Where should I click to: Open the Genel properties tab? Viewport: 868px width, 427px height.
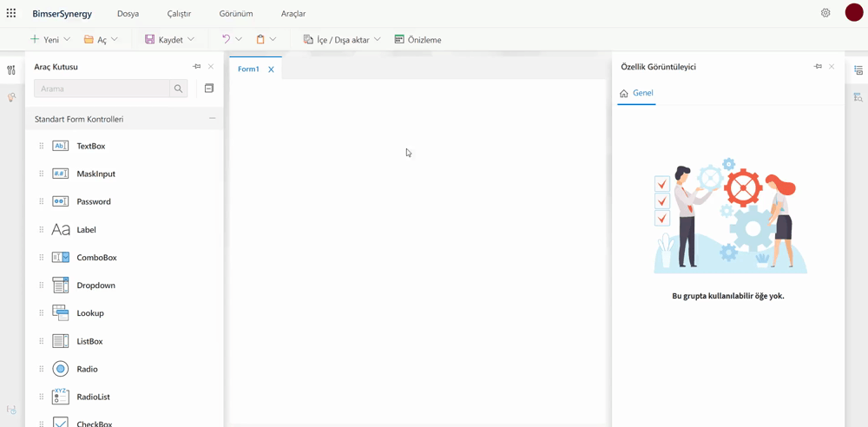pyautogui.click(x=636, y=93)
